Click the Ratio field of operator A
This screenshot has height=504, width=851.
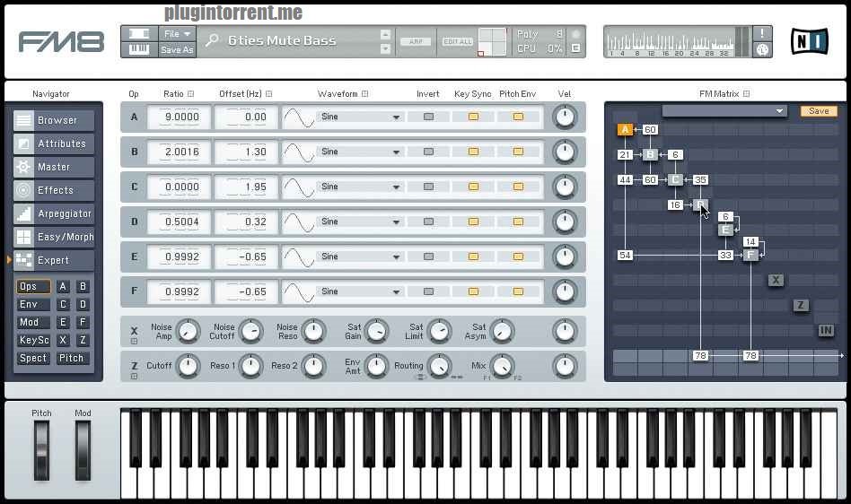(x=179, y=117)
